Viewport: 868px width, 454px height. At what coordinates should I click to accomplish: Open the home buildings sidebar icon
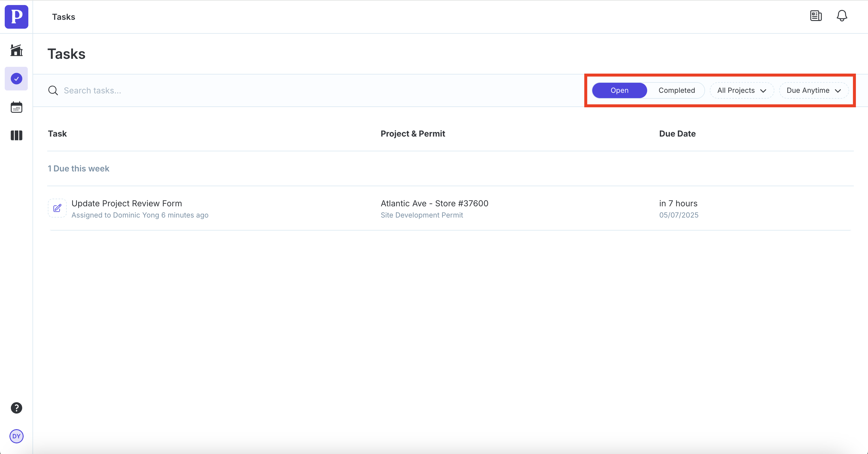point(16,50)
